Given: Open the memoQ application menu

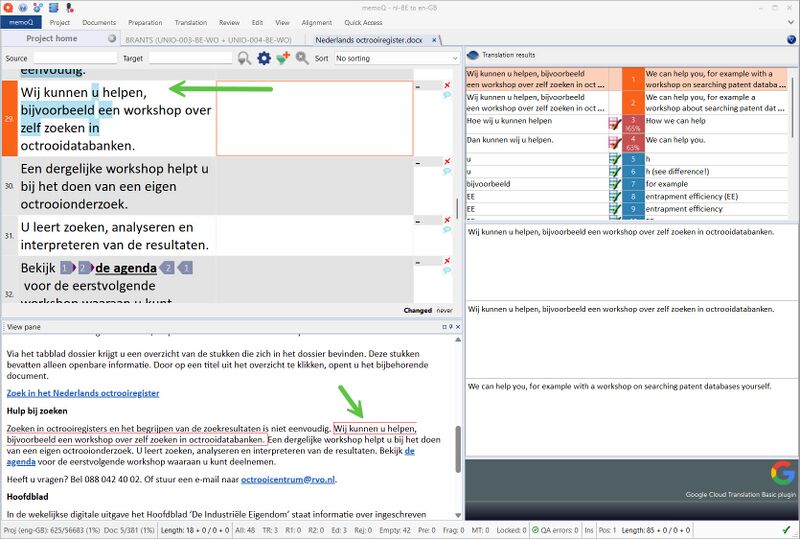Looking at the screenshot, I should point(21,22).
